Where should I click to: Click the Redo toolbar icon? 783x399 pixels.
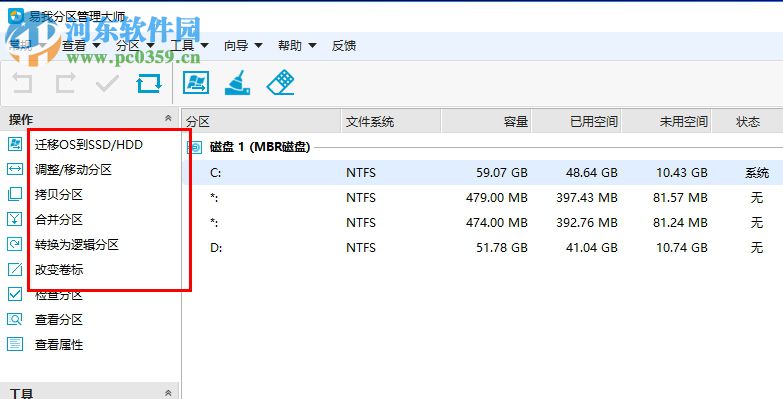tap(65, 83)
